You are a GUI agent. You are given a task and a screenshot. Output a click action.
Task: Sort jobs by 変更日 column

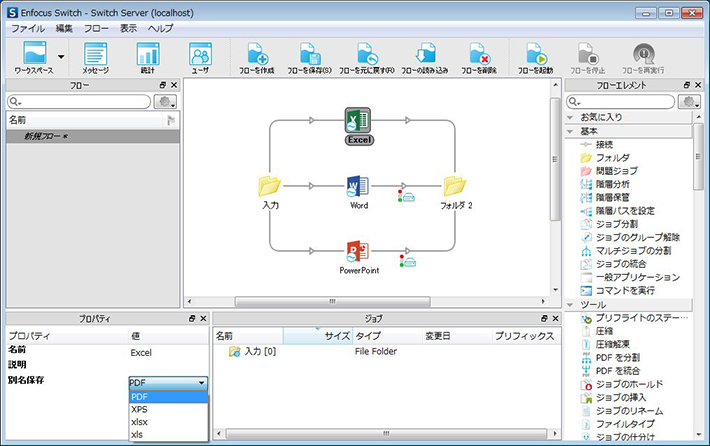click(x=457, y=336)
